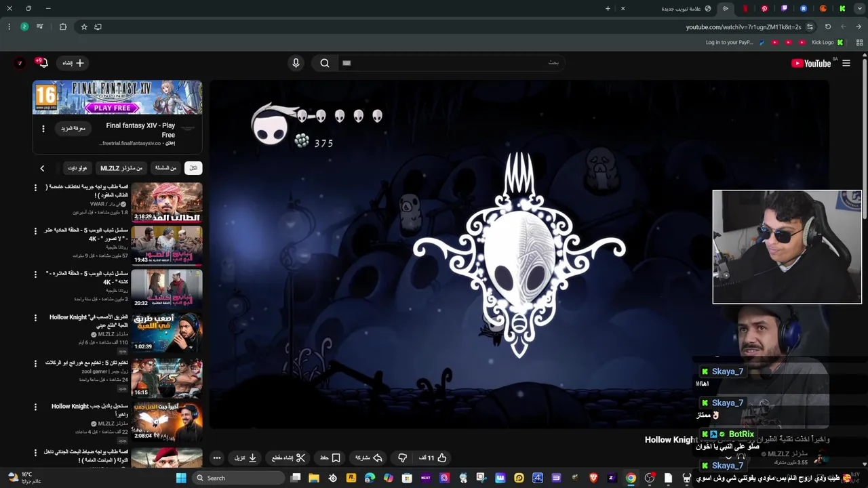Submit search with the magnifier button
Screen dimensions: 868x488
coord(325,63)
